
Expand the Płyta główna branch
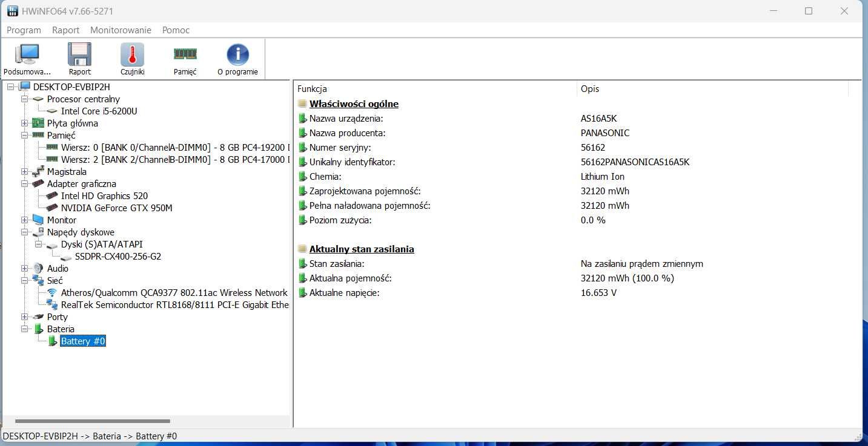[25, 123]
